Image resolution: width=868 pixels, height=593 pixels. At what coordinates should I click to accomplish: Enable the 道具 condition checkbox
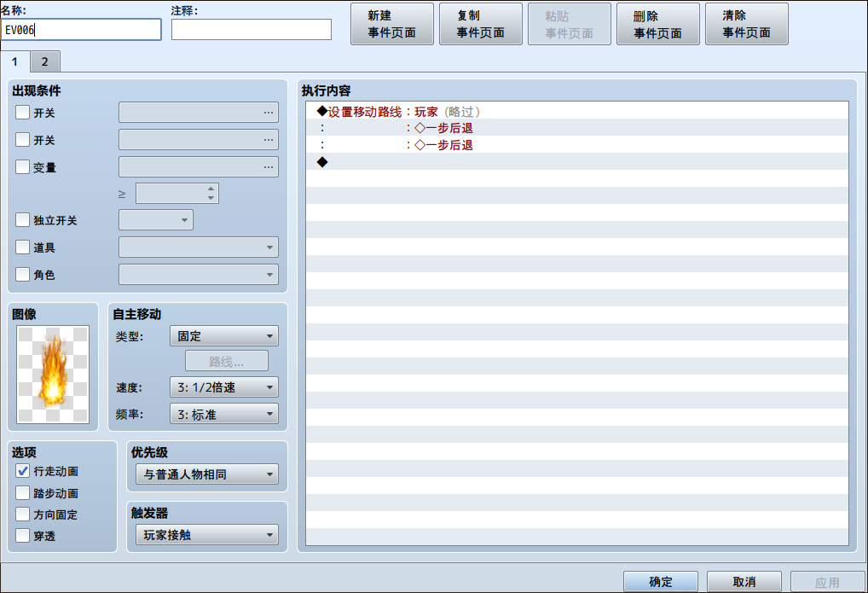click(x=23, y=247)
